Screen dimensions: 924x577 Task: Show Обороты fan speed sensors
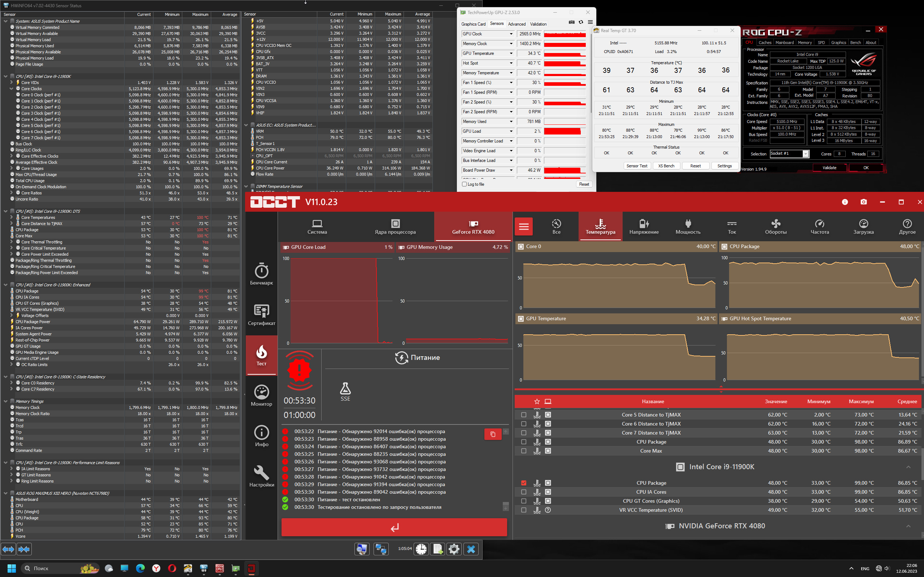coord(775,227)
